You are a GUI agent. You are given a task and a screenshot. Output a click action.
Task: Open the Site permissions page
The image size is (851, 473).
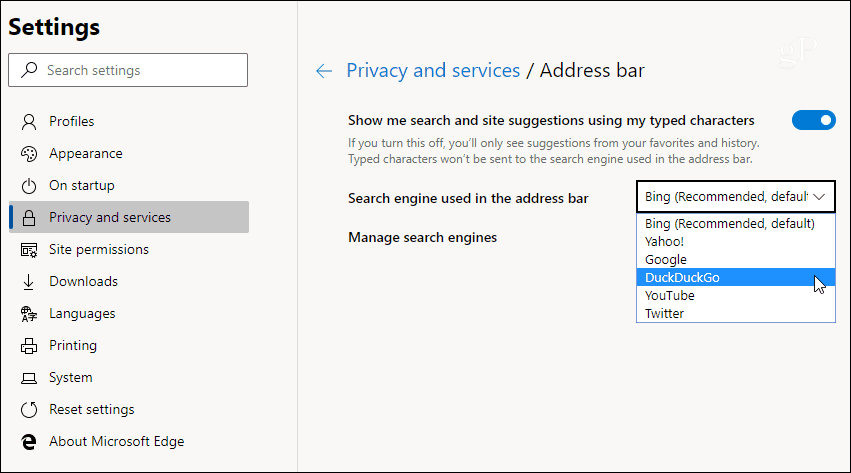tap(129, 250)
